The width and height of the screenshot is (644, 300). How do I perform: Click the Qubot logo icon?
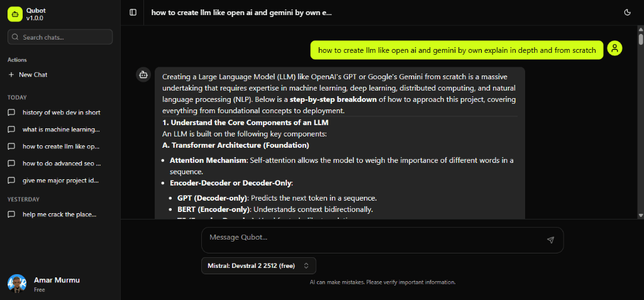click(14, 14)
